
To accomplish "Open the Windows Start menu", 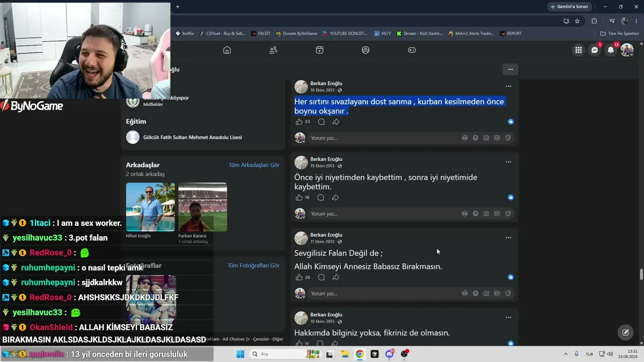I will (x=240, y=354).
